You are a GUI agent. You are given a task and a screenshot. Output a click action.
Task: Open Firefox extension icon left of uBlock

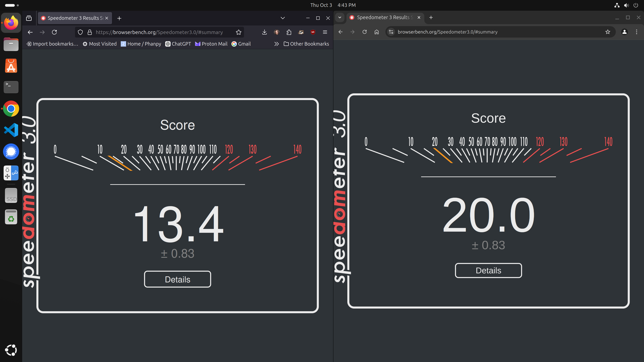(x=301, y=32)
